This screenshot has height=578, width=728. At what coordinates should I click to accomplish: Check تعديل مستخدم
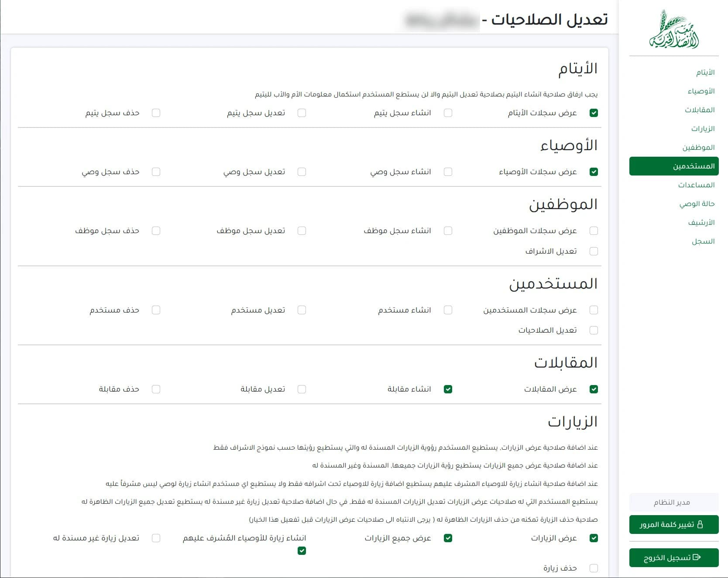tap(302, 310)
